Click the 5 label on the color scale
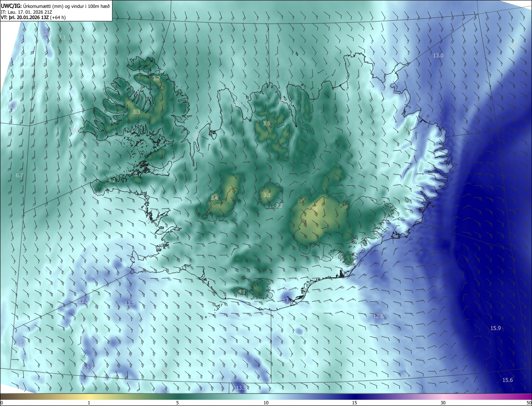Screen dimensions: 532x406 click(177, 403)
